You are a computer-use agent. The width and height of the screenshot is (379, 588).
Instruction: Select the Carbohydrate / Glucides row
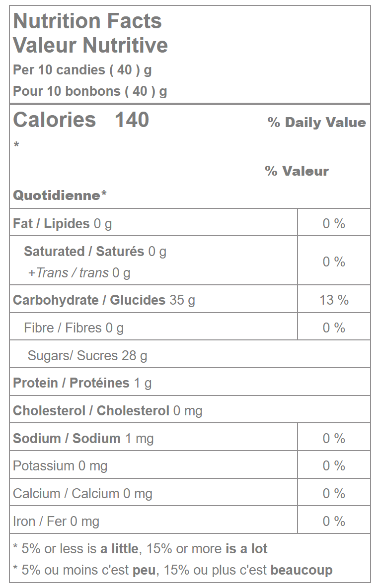pyautogui.click(x=104, y=300)
